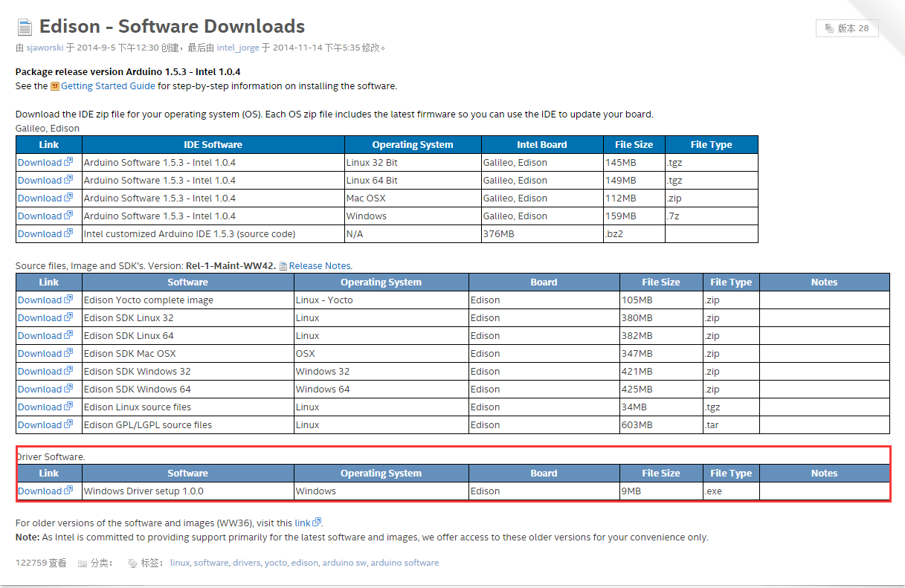This screenshot has height=588, width=905.
Task: Click external-link icon in SDK Mac OSX row
Action: tap(68, 353)
